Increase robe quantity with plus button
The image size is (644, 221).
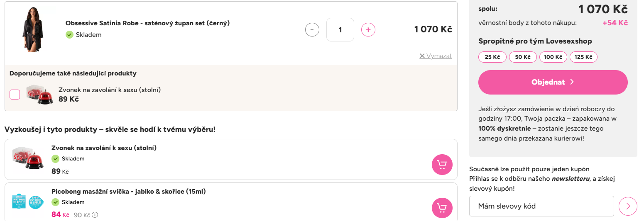pos(368,30)
